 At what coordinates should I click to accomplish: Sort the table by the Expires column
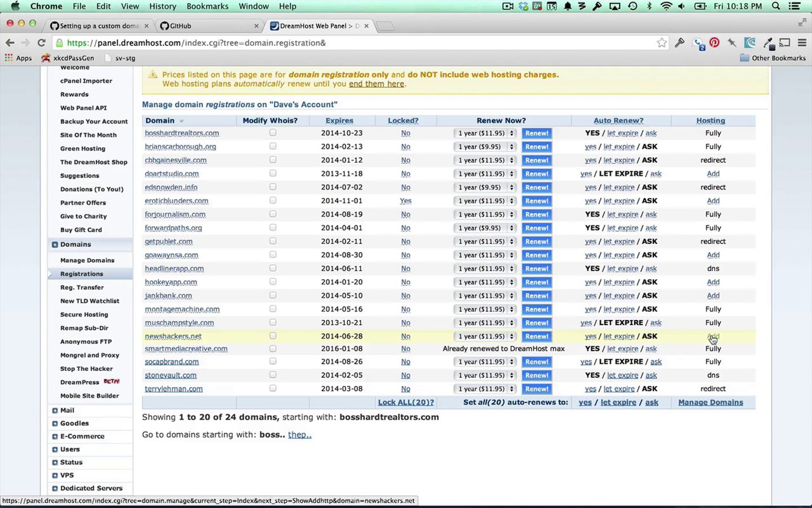[x=339, y=121]
